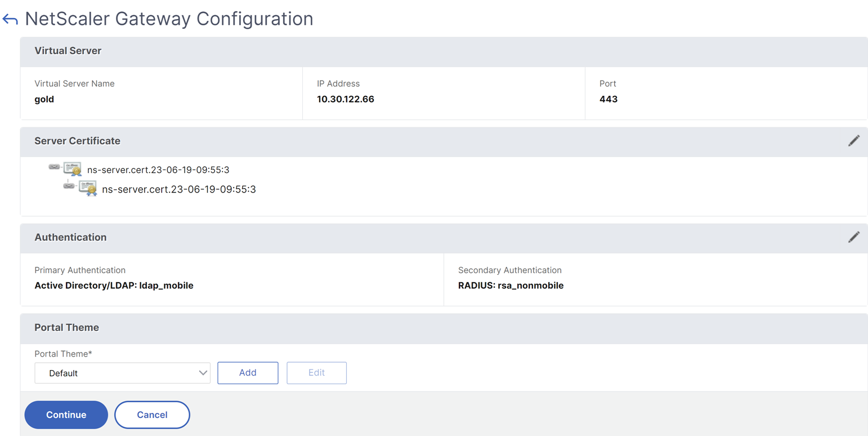The height and width of the screenshot is (436, 868).
Task: Click the Portal Theme section header
Action: tap(444, 328)
